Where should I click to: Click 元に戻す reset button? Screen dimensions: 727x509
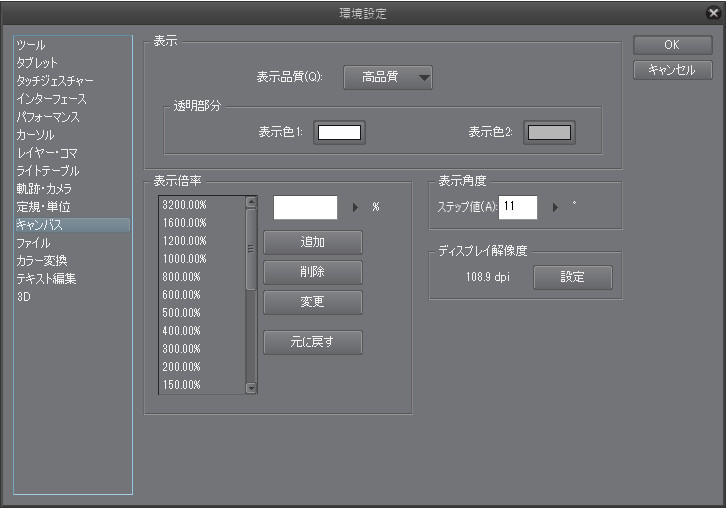[x=312, y=342]
